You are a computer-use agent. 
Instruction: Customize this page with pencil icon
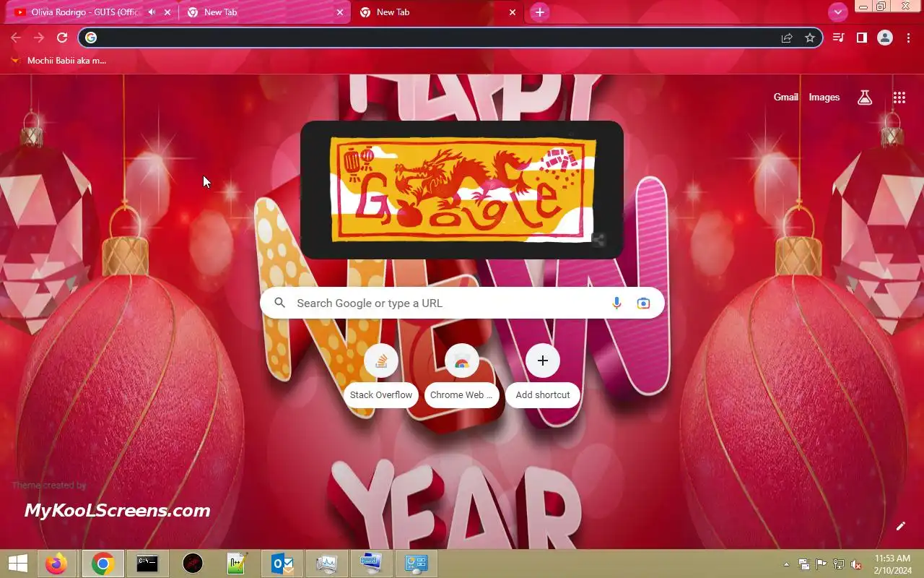900,526
